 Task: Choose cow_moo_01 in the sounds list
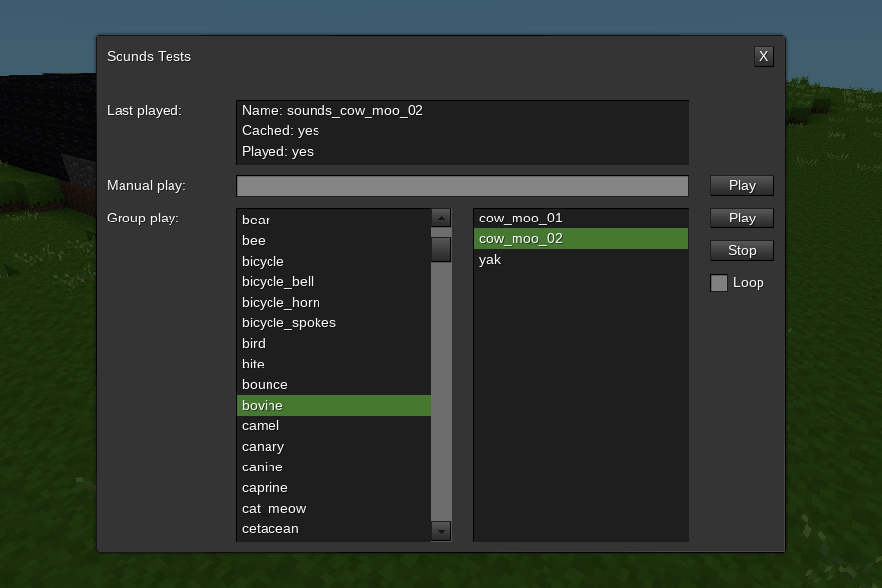tap(581, 219)
